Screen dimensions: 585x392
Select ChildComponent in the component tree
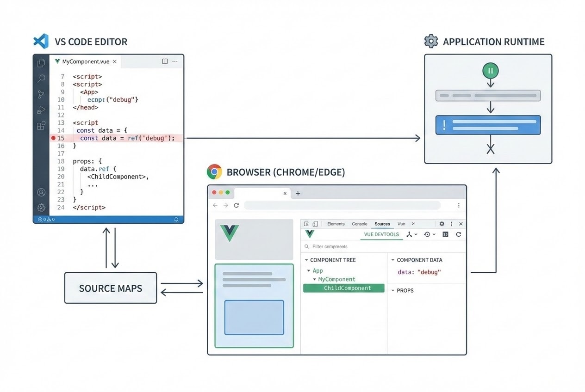tap(344, 288)
